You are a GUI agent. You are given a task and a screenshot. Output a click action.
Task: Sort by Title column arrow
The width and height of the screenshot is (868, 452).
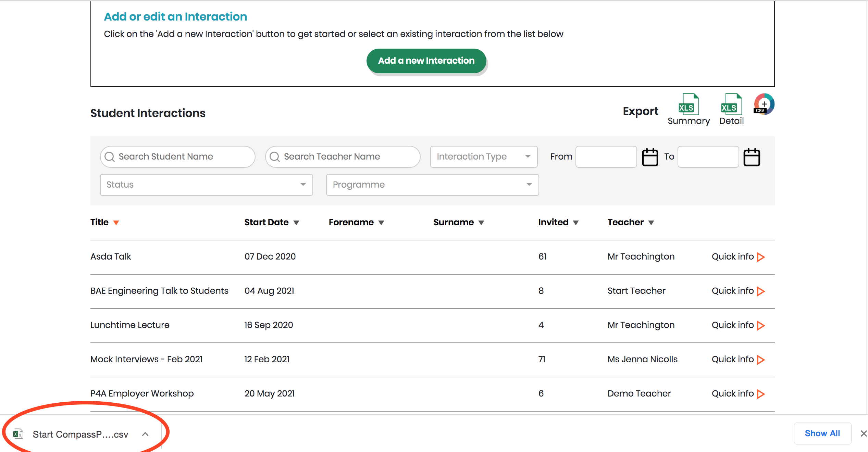(x=116, y=223)
